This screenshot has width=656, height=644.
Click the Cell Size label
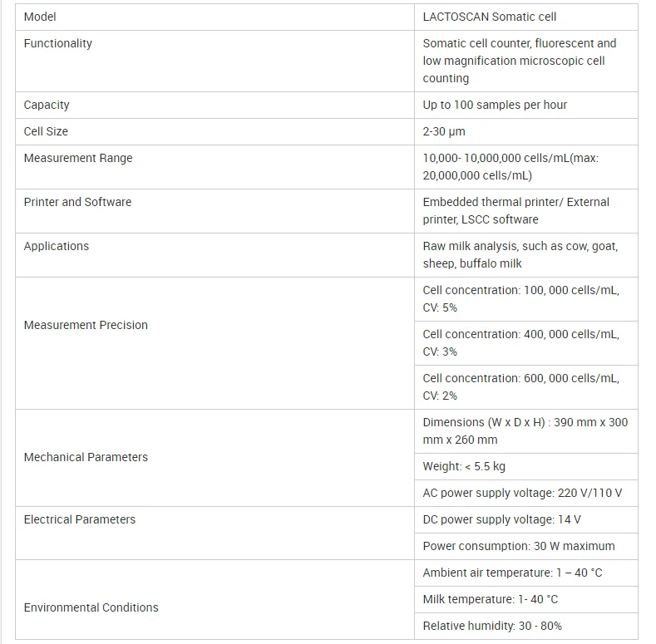point(46,131)
